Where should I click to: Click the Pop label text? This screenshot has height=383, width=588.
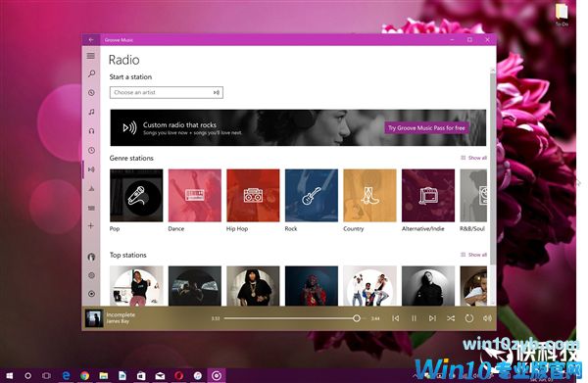115,228
